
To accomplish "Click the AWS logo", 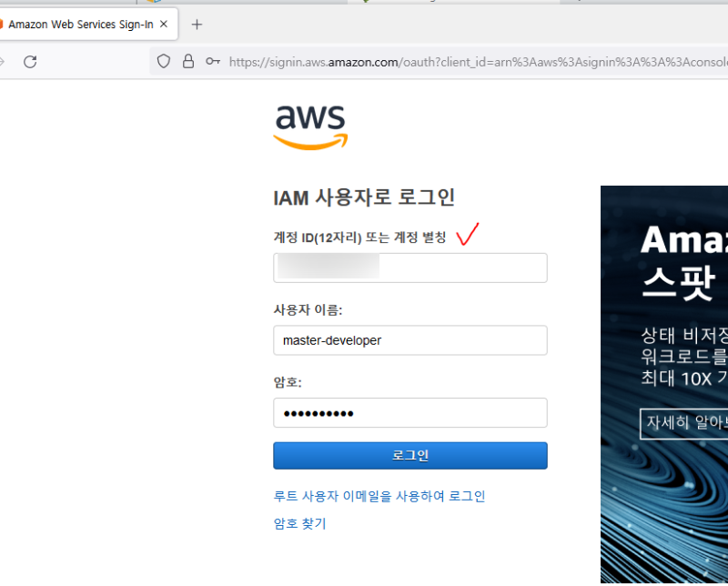I will click(x=310, y=126).
